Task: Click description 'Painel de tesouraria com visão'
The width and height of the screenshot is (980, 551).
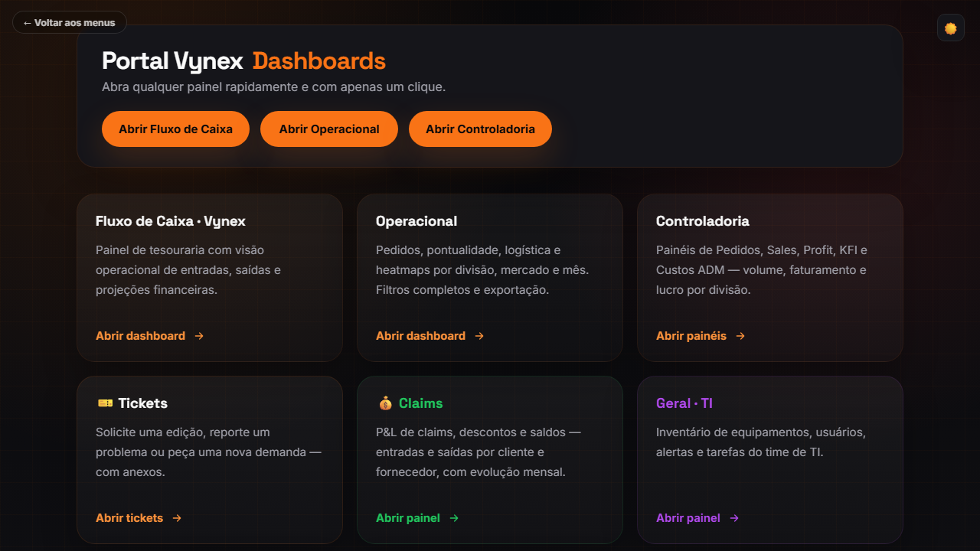Action: [180, 250]
